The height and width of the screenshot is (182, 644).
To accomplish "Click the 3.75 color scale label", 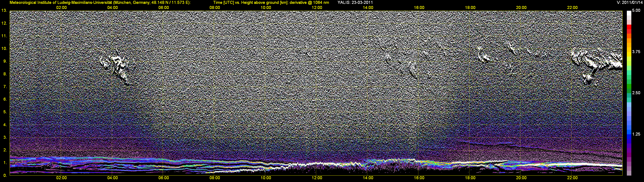I will 636,52.
